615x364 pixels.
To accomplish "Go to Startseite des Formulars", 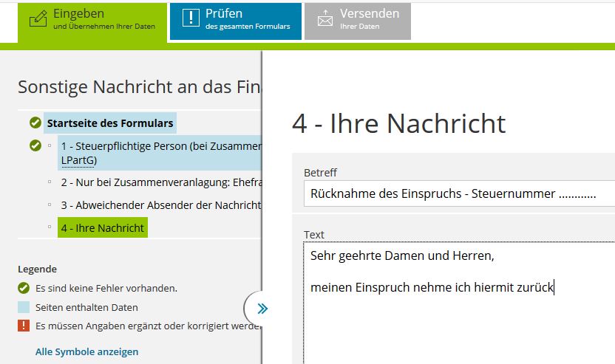I will (109, 123).
